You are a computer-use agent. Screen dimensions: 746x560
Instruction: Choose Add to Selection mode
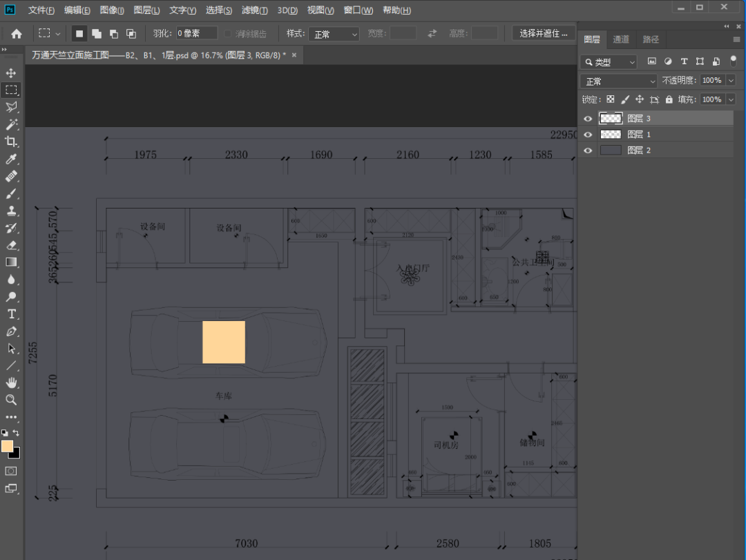click(97, 33)
